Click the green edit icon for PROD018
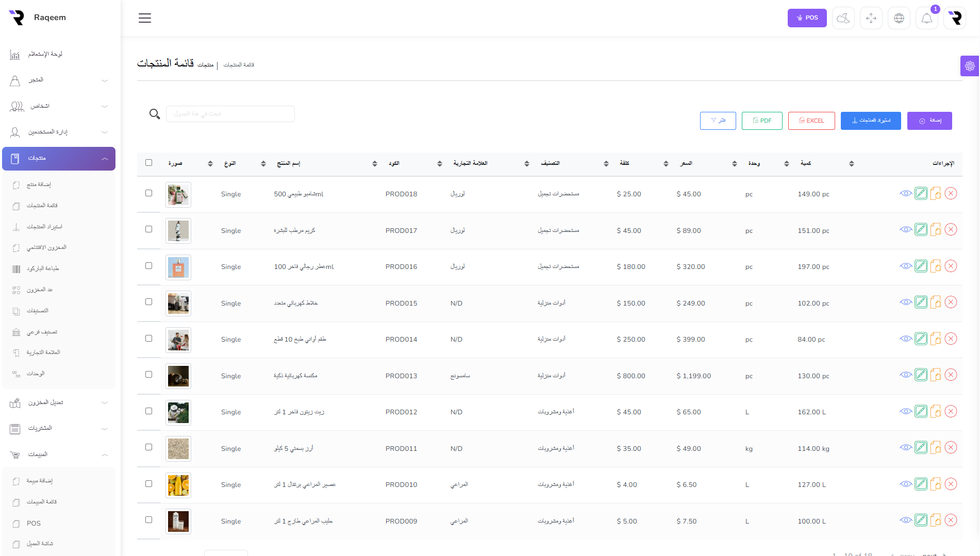This screenshot has width=980, height=556. click(x=921, y=194)
